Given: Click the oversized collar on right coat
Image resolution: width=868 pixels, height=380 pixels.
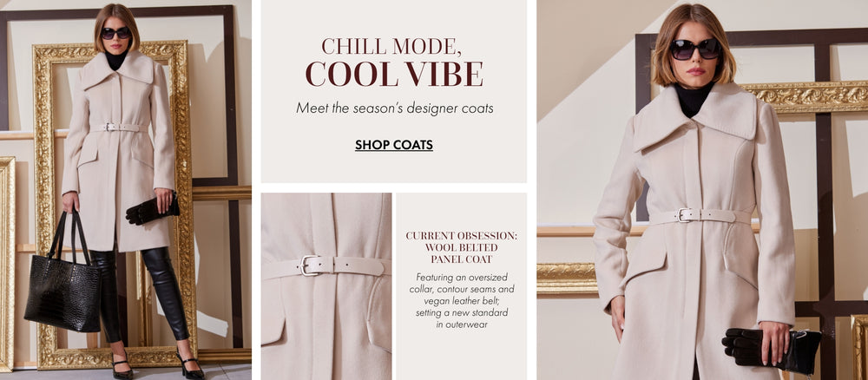Looking at the screenshot, I should [694, 117].
